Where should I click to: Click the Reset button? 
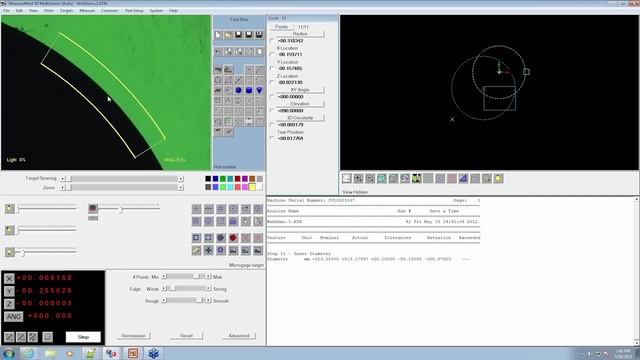[x=187, y=336]
